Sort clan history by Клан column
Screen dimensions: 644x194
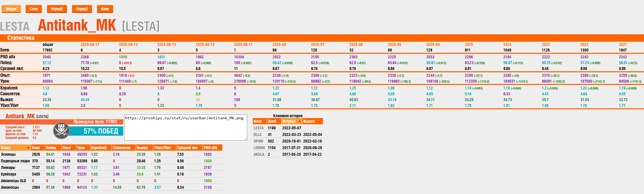(260, 121)
